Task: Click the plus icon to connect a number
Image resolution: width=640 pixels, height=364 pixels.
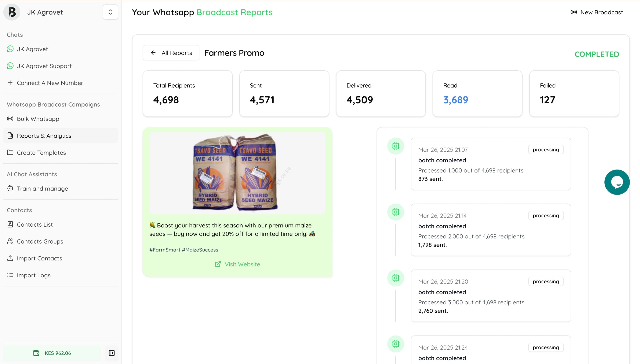Action: [10, 83]
